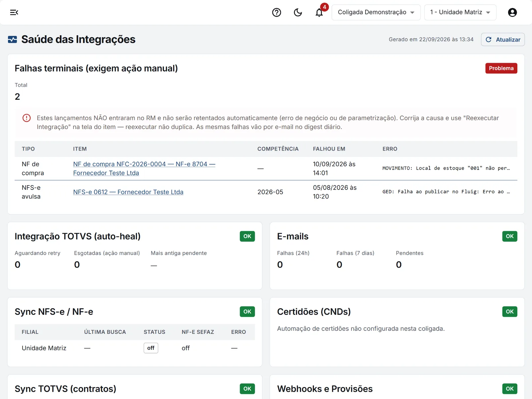532x399 pixels.
Task: Click the GED: Falha ao publicar error text
Action: tap(446, 192)
